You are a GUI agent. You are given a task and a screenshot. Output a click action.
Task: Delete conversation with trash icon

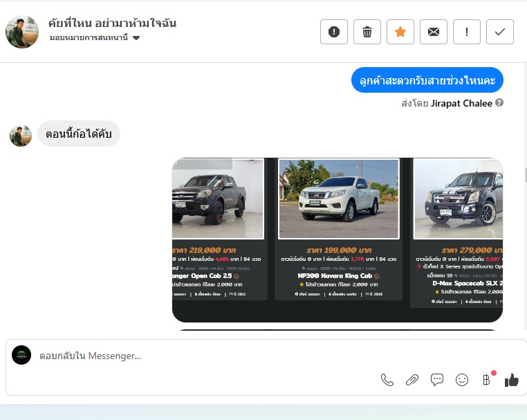click(367, 32)
